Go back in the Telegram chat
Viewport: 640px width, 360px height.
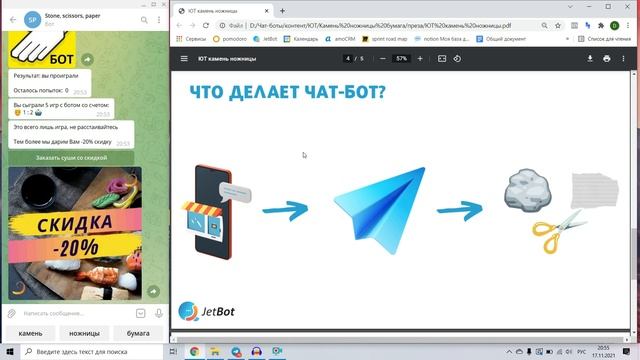pyautogui.click(x=13, y=20)
